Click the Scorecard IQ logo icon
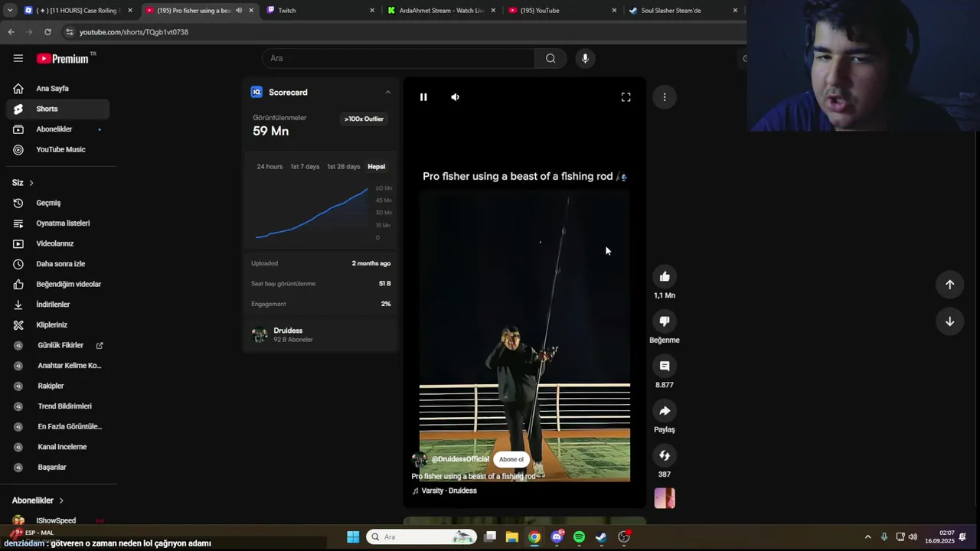This screenshot has width=980, height=551. click(256, 92)
